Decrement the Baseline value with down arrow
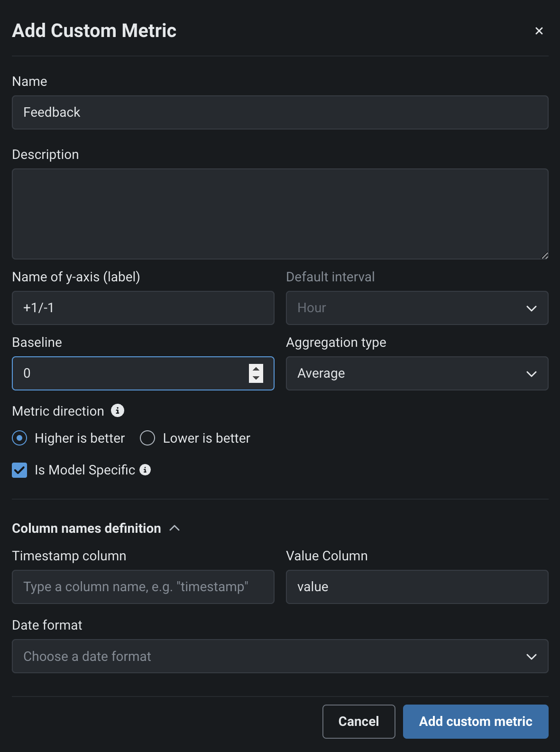 click(x=256, y=378)
